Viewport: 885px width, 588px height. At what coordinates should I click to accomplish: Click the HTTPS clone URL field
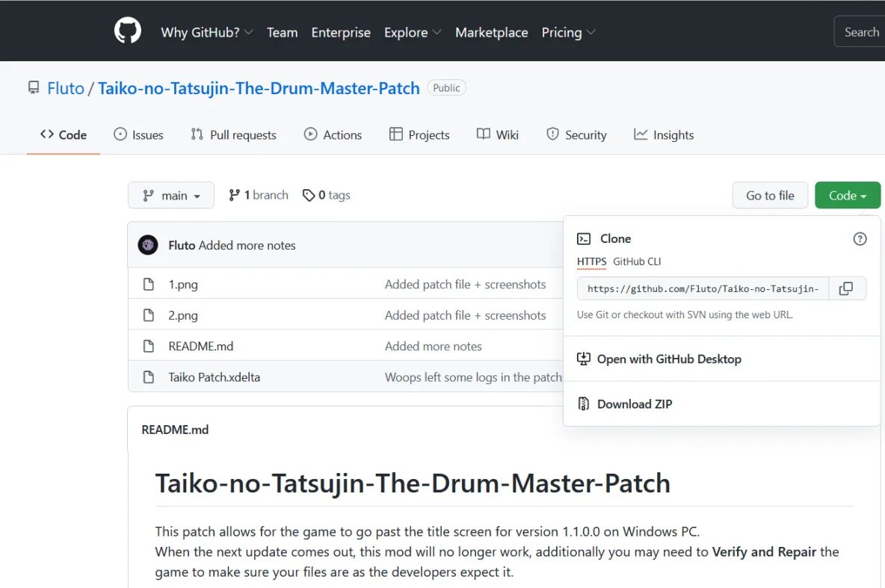[703, 288]
